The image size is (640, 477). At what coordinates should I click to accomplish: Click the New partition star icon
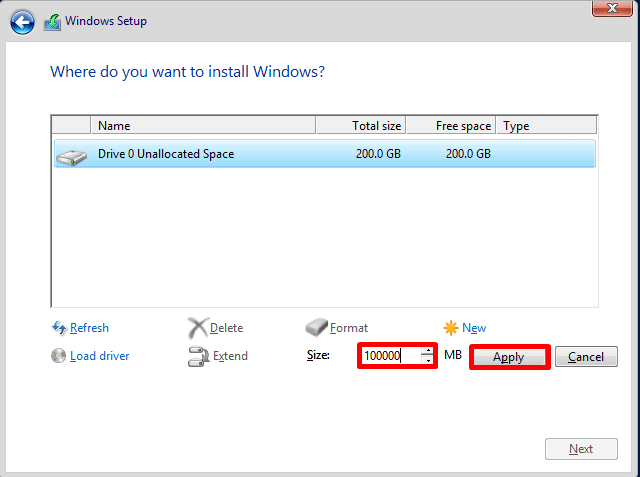click(x=451, y=328)
